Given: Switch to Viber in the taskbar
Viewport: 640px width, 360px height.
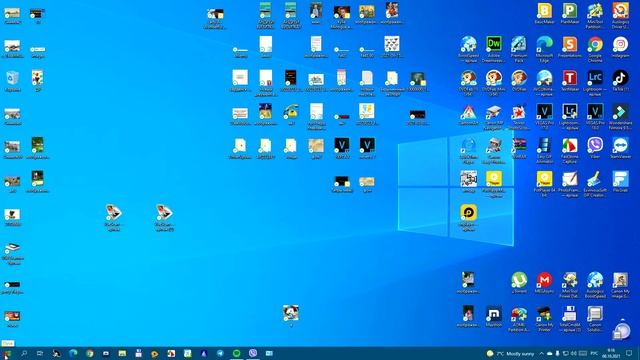Looking at the screenshot, I should coord(253,353).
